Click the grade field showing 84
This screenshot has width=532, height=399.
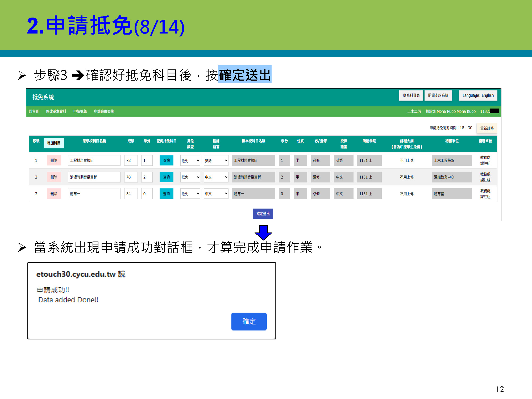pyautogui.click(x=131, y=194)
